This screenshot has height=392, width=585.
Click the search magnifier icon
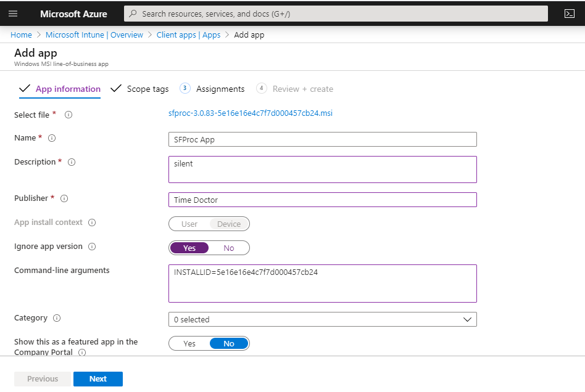pos(133,14)
